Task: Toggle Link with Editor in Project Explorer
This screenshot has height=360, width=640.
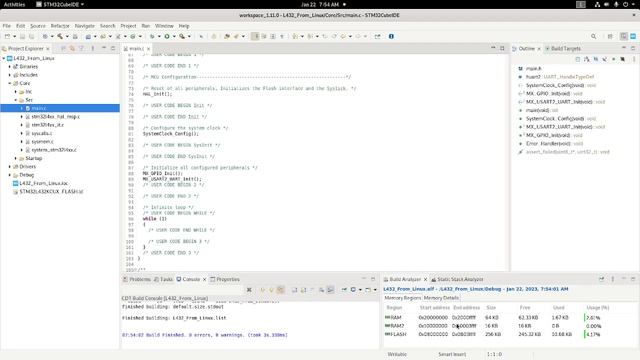Action: point(72,48)
